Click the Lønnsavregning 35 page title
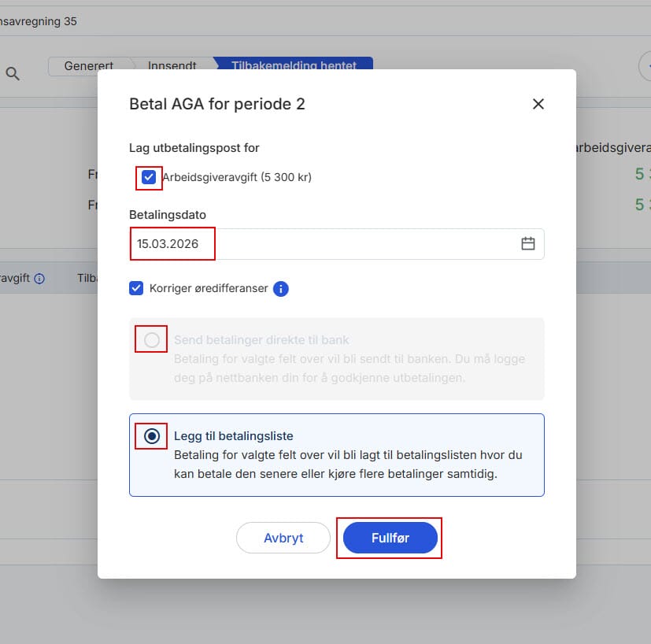Image resolution: width=651 pixels, height=644 pixels. point(39,21)
